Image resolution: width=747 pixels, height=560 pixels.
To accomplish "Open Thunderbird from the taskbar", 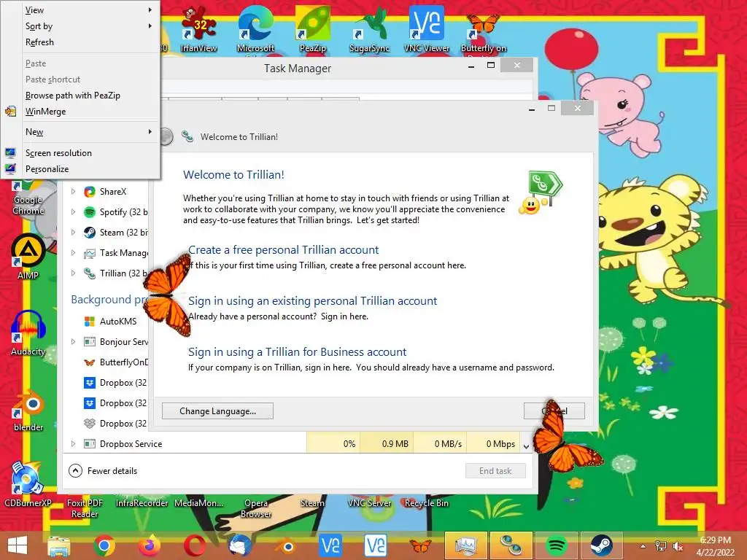I will [x=240, y=545].
